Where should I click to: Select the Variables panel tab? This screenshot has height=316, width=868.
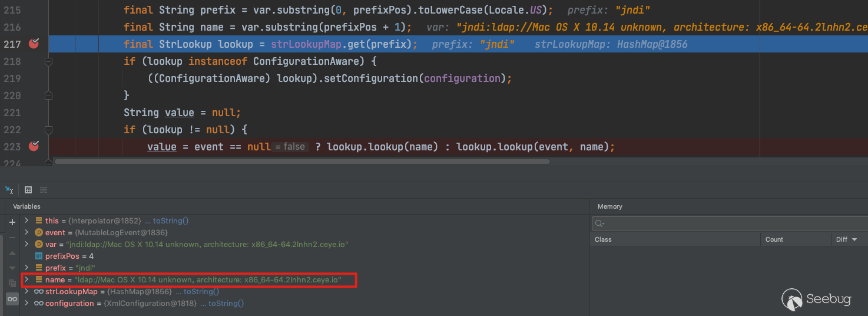coord(26,206)
